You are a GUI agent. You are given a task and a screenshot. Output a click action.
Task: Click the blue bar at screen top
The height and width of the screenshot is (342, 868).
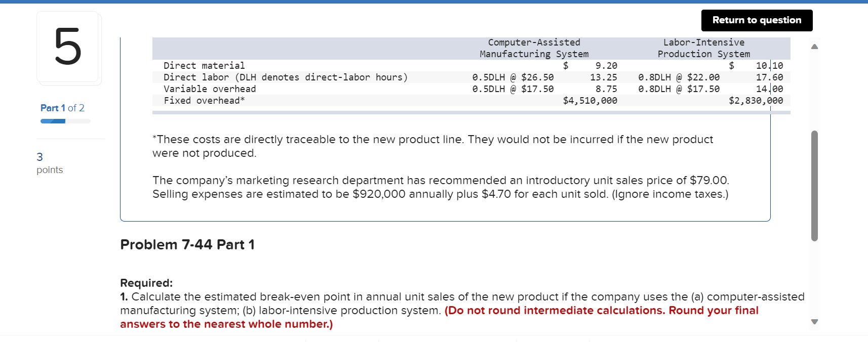tap(434, 2)
